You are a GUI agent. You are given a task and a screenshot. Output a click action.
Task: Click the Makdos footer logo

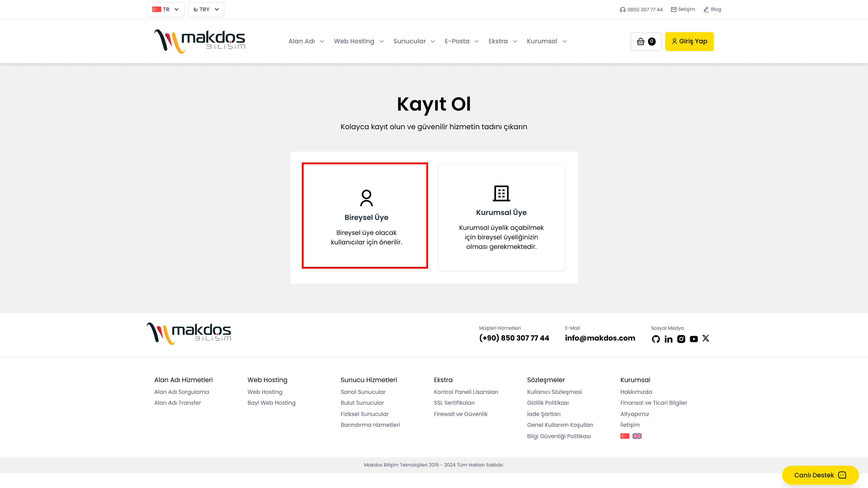click(x=189, y=333)
